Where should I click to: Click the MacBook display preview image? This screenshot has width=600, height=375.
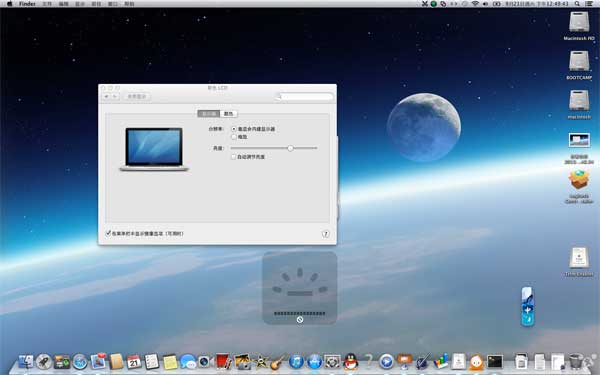point(154,149)
